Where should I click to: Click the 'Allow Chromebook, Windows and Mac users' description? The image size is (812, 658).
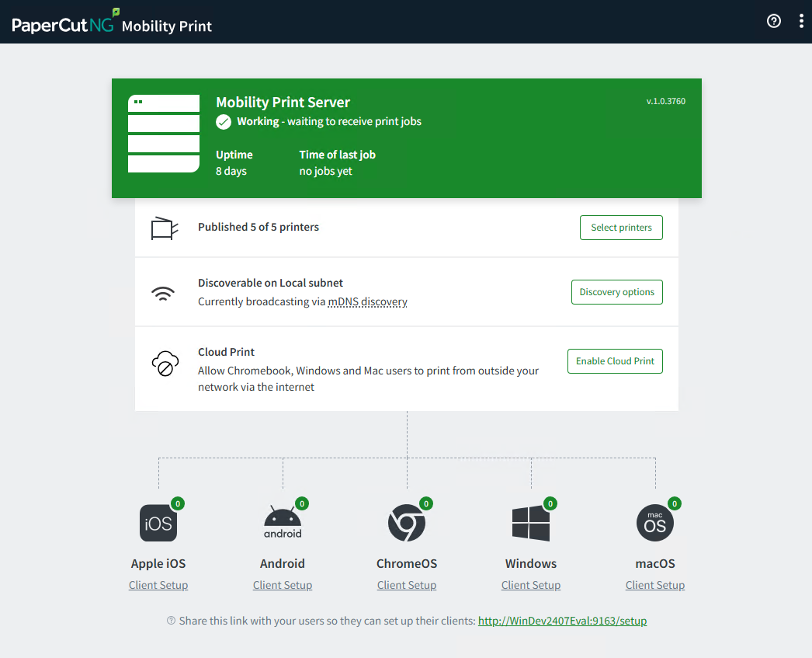click(368, 379)
